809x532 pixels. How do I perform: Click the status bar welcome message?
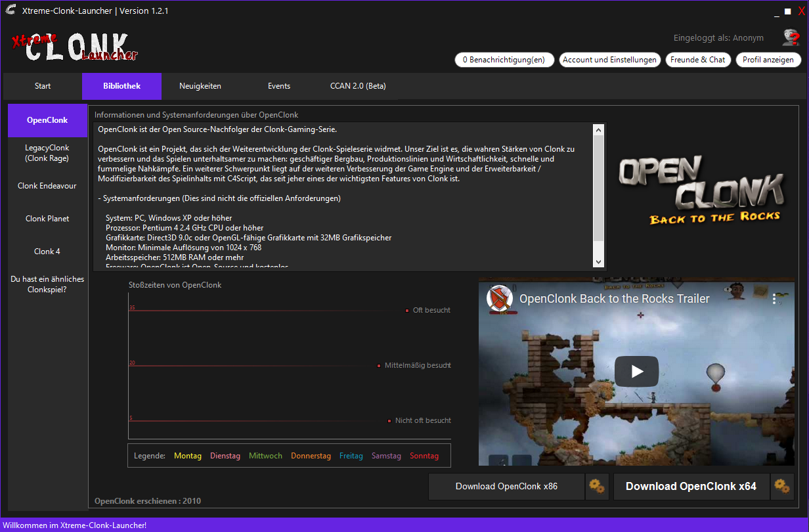74,525
